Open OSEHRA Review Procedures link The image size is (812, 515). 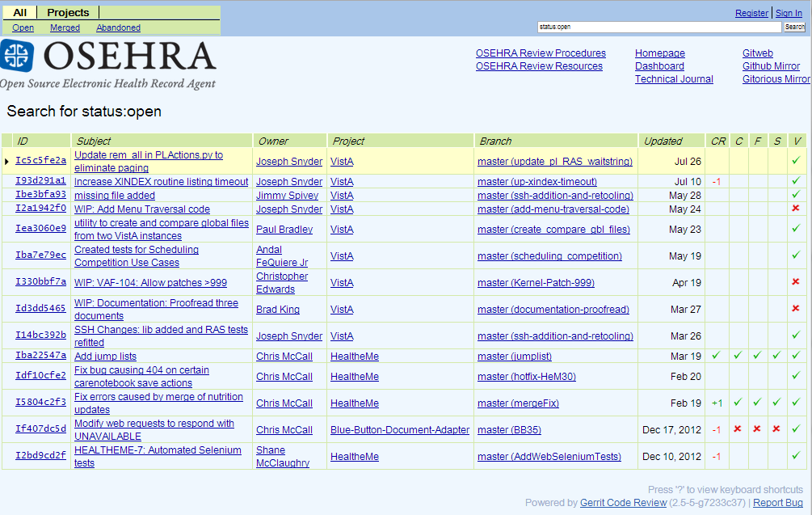(541, 53)
